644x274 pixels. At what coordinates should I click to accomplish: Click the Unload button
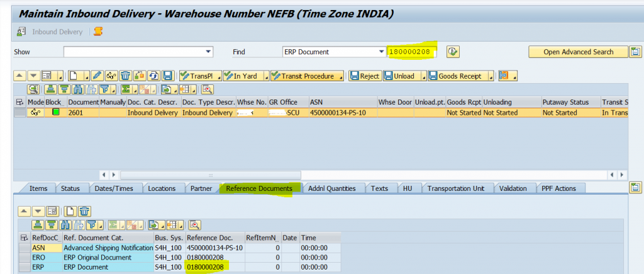(402, 76)
